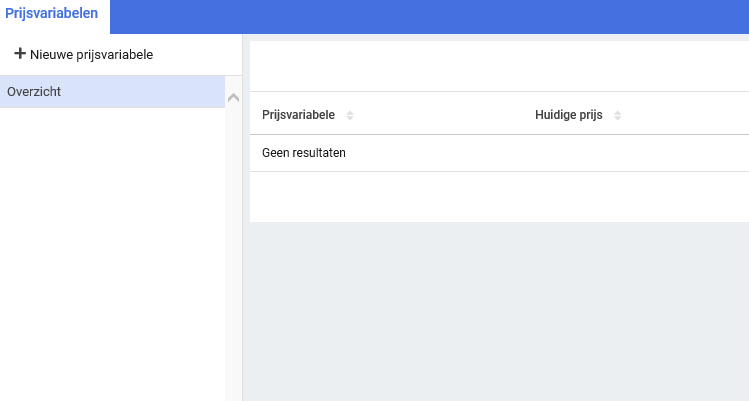Click the Huidige prijs column header text
This screenshot has height=401, width=749.
568,115
